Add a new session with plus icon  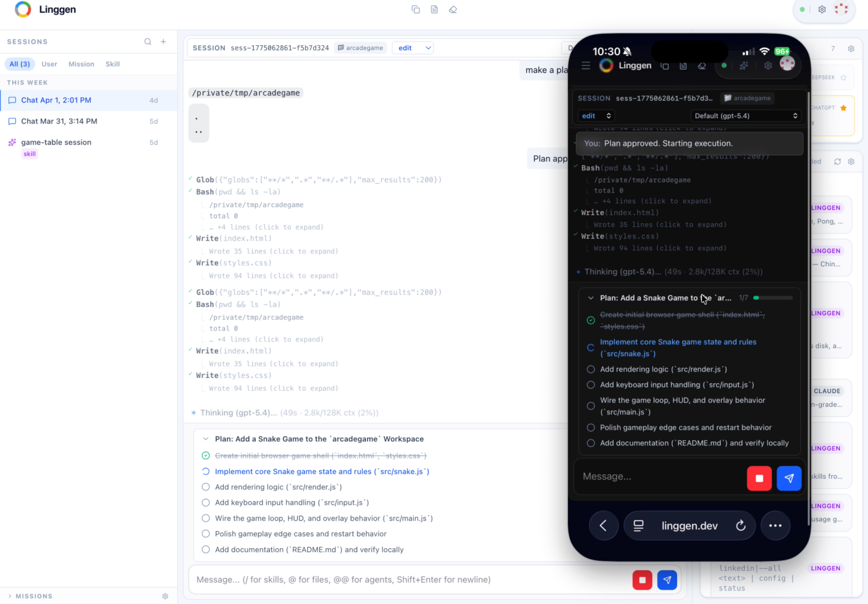coord(163,42)
